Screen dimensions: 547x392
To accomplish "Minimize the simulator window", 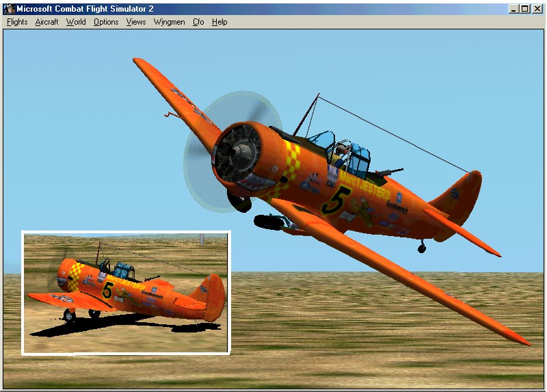I will (514, 9).
